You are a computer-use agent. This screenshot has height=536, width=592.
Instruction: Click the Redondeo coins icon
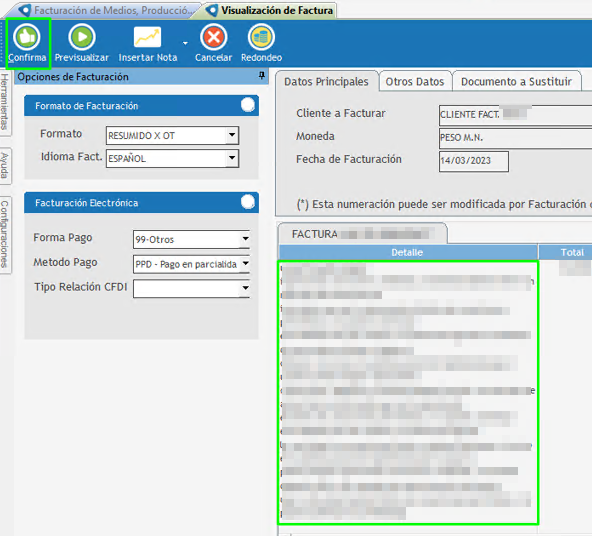pyautogui.click(x=261, y=37)
